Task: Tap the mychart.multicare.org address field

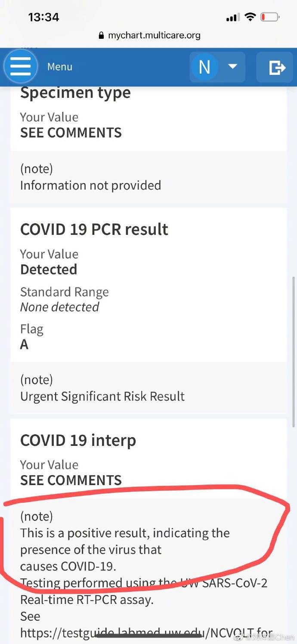Action: tap(154, 35)
